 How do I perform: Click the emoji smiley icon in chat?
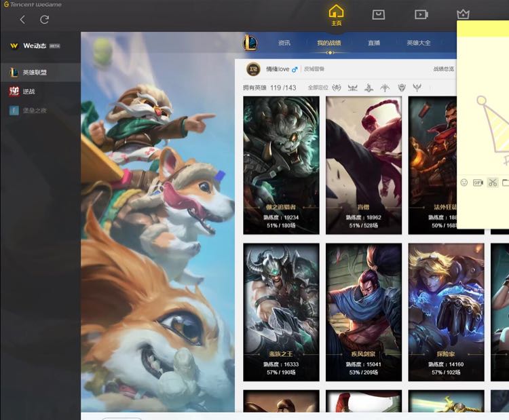(x=464, y=183)
